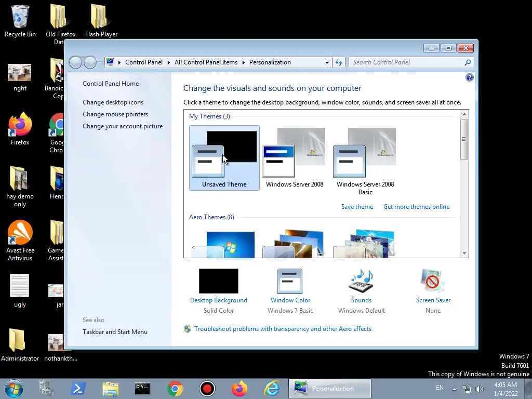Launch Firefox from the taskbar
Image resolution: width=532 pixels, height=399 pixels.
[240, 389]
